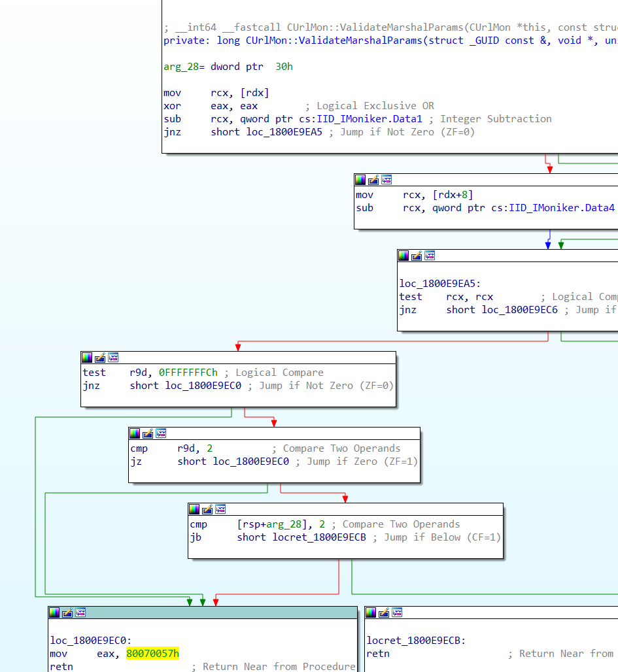Click the color palette icon on the mov rcx, [rdx+8] block

click(360, 180)
